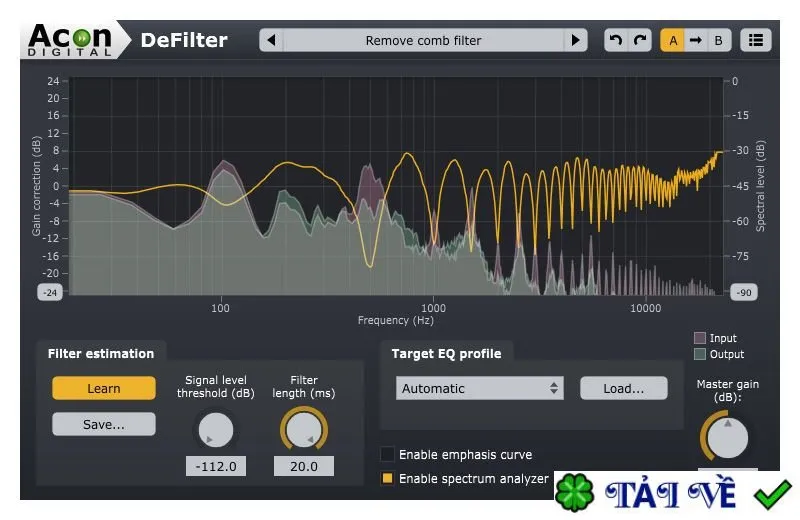
Task: Click the -90 spectral level range selector
Action: pos(744,292)
